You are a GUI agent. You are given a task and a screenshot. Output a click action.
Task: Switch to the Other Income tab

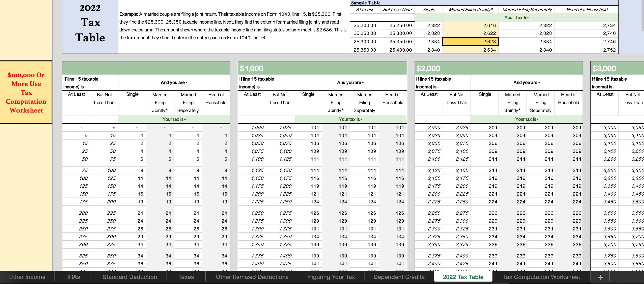27,277
